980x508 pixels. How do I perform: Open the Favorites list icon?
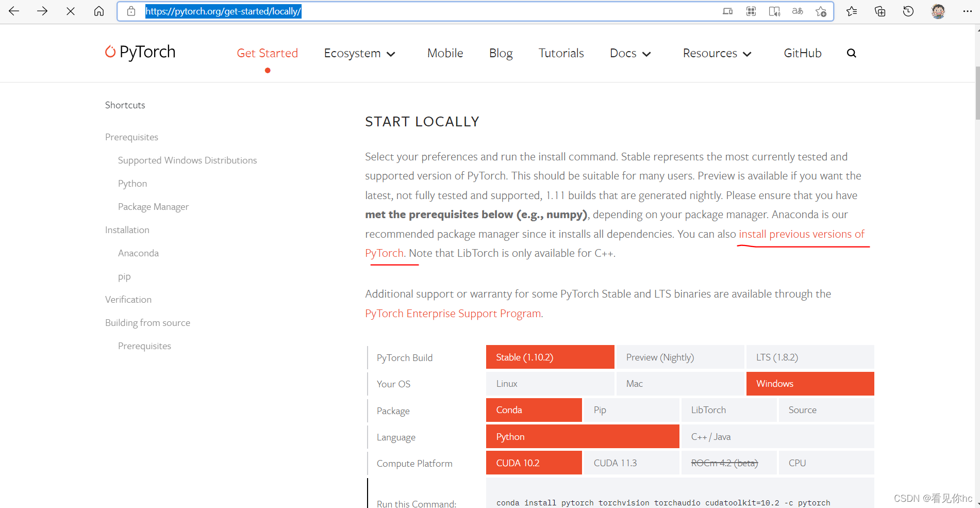pos(852,11)
